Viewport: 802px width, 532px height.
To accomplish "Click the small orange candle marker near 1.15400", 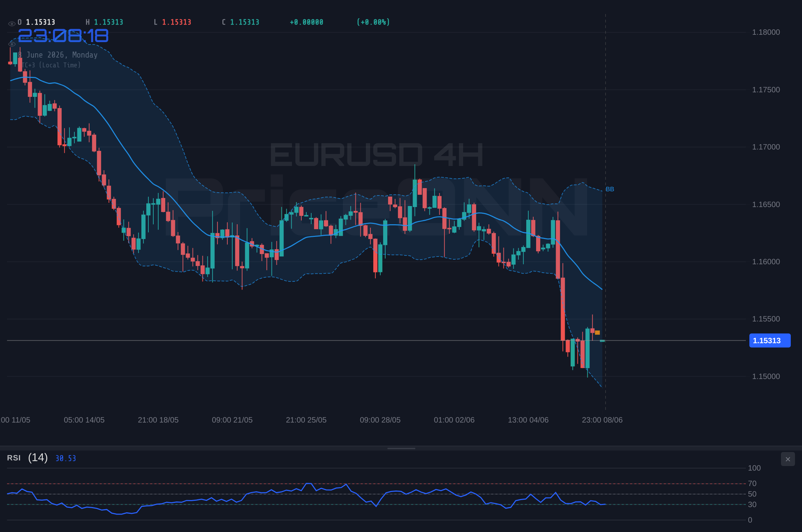I will coord(597,333).
